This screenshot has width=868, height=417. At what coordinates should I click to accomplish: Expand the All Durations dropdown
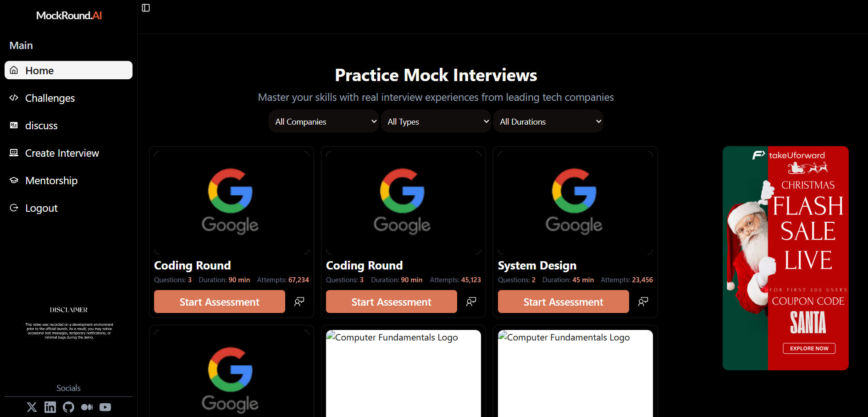(x=548, y=121)
